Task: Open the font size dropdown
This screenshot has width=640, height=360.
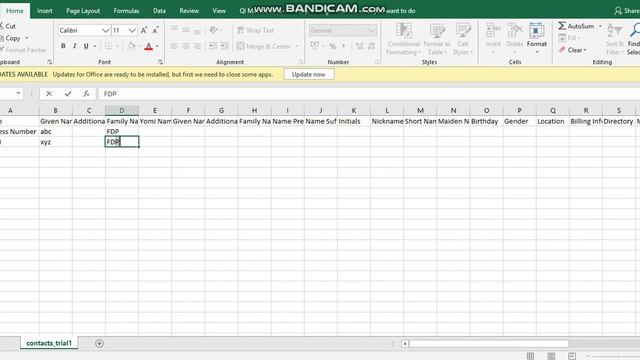Action: (x=132, y=31)
